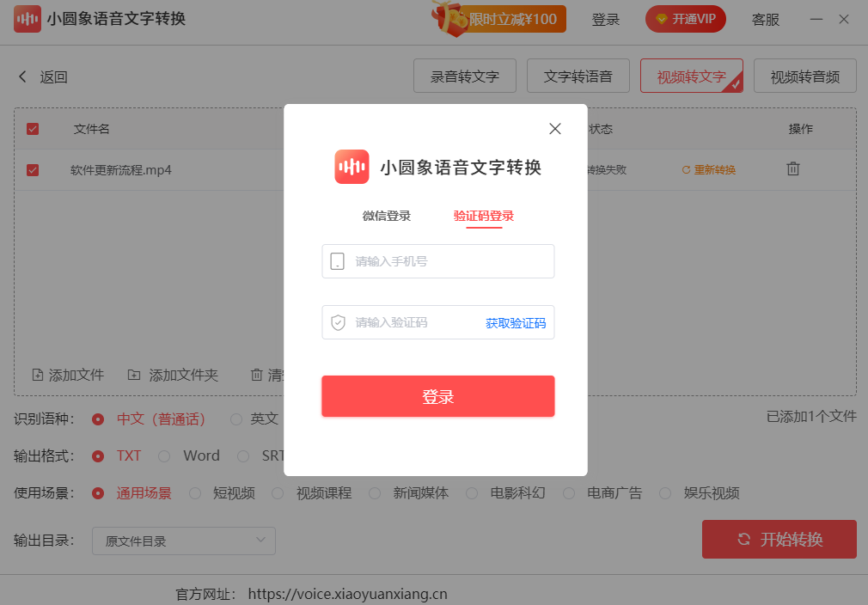Click the app logo in the title bar
This screenshot has height=605, width=868.
28,19
